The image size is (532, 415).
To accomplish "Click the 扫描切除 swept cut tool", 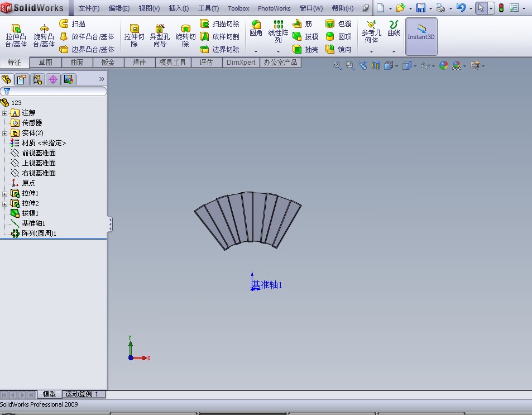I will tap(219, 24).
